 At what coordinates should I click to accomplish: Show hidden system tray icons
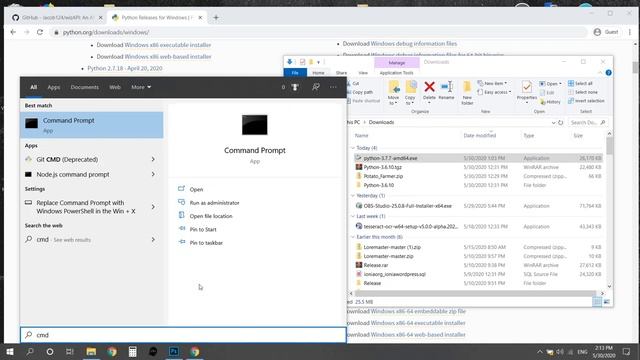click(540, 351)
